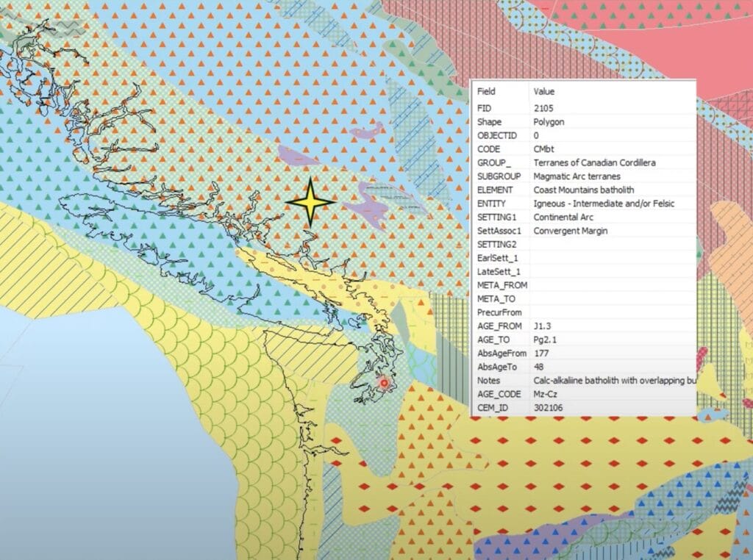Click the "Convergent Margin" SettAssoc1 value
This screenshot has width=753, height=560.
[x=570, y=231]
